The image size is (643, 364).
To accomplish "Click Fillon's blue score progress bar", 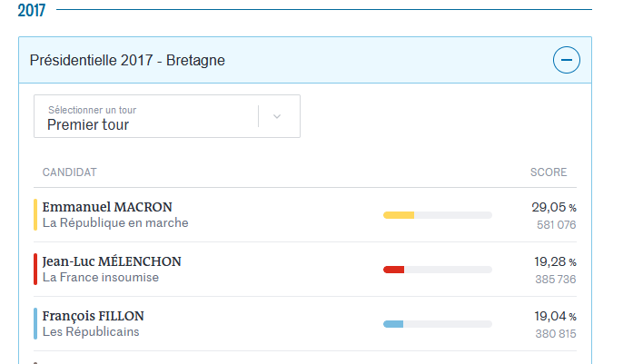I will (x=437, y=324).
